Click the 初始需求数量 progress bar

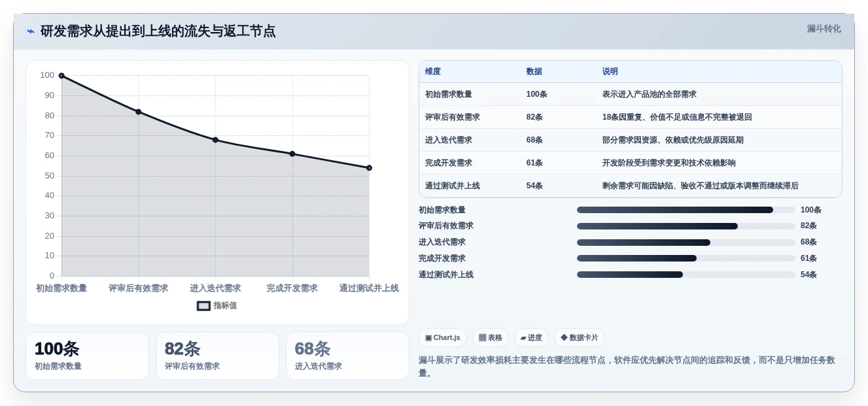click(686, 210)
